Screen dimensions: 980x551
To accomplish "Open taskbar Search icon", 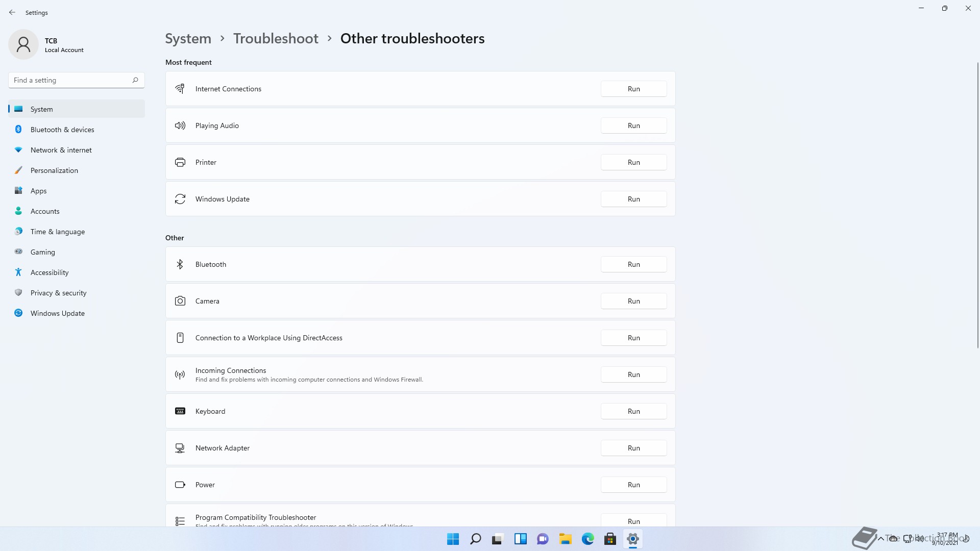I will click(x=475, y=539).
